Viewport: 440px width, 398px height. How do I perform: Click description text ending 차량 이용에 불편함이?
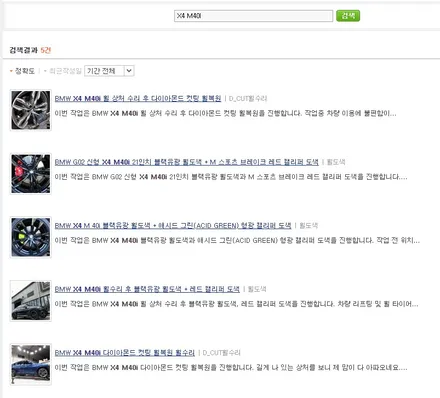click(x=225, y=113)
